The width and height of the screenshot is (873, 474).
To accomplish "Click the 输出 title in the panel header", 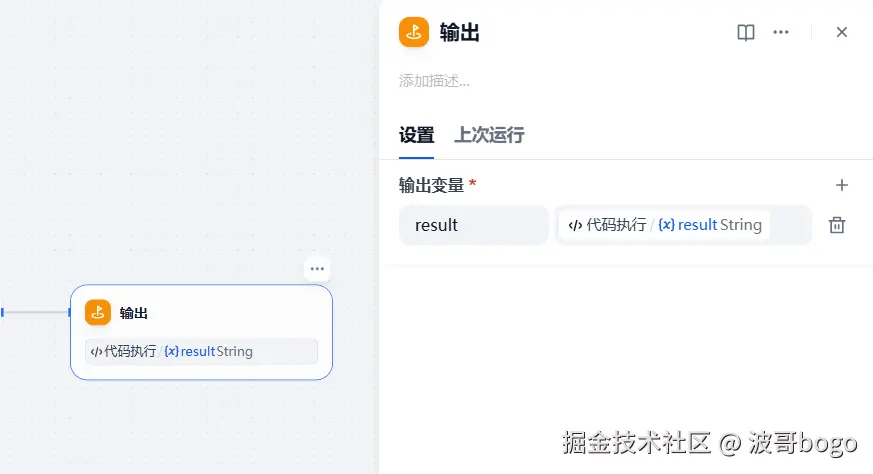I will point(460,32).
